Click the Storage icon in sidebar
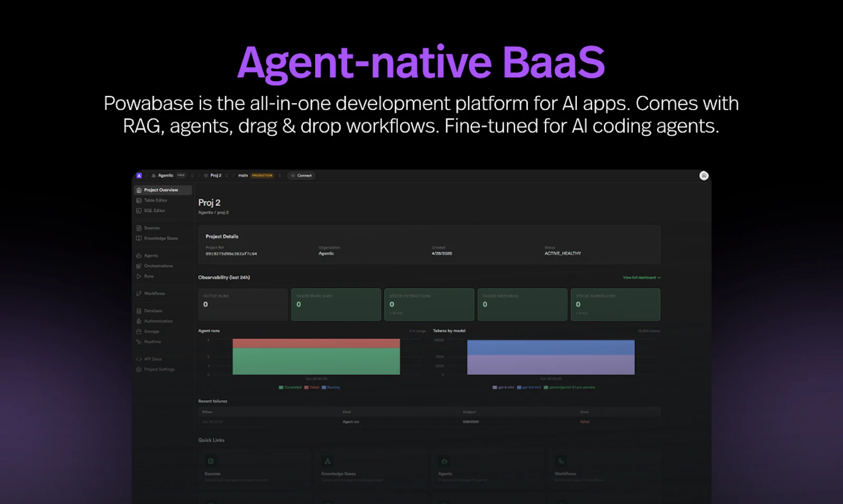The image size is (843, 504). [139, 332]
